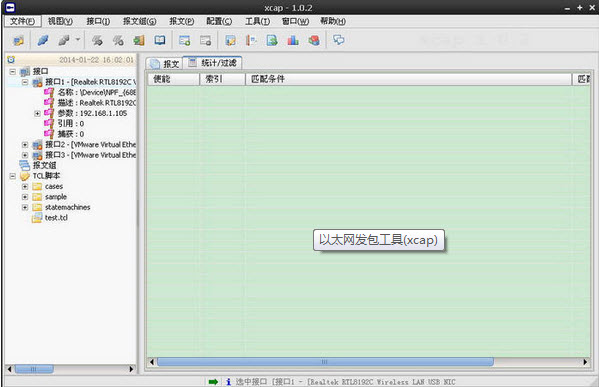Click the TCL脚本 open folder icon
The width and height of the screenshot is (599, 387).
[25, 176]
